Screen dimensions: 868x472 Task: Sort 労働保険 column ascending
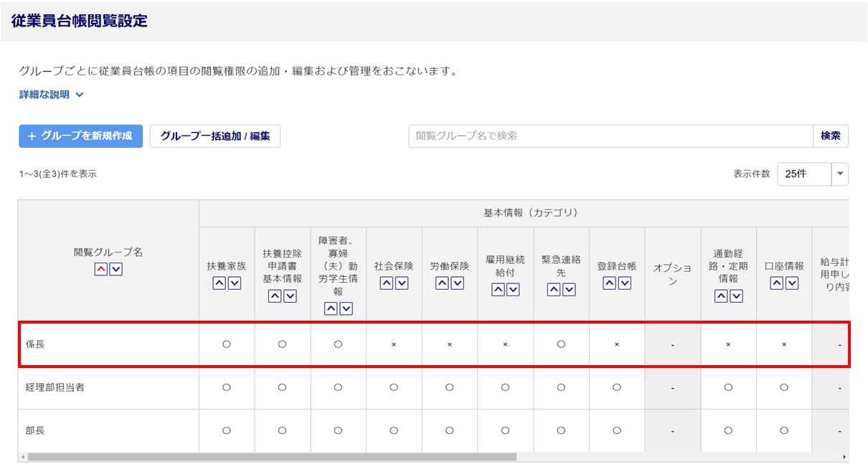pyautogui.click(x=443, y=283)
